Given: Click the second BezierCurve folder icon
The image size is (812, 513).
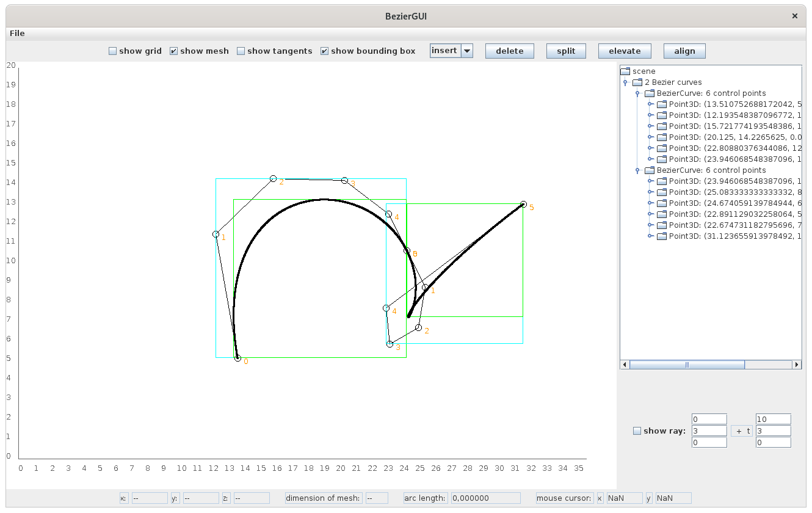Looking at the screenshot, I should pyautogui.click(x=649, y=170).
